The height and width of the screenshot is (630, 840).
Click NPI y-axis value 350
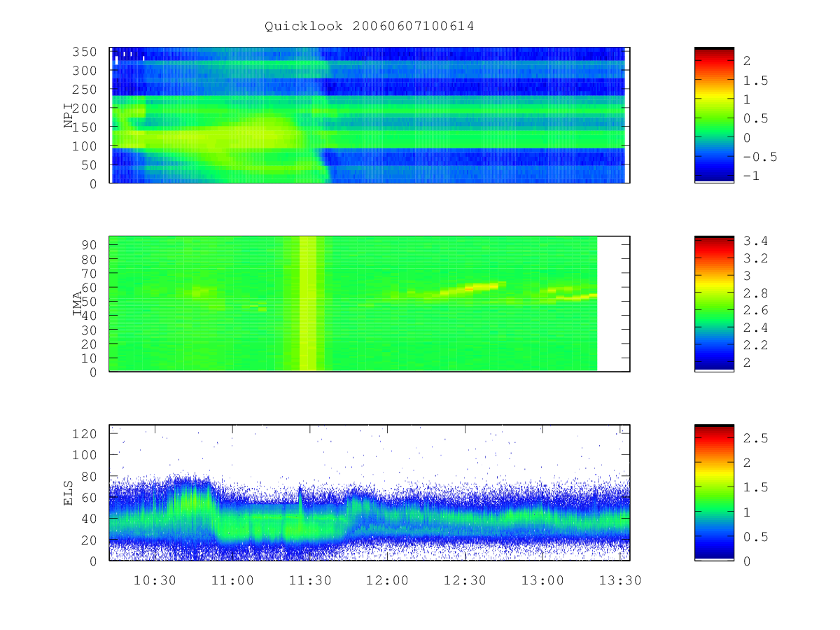(86, 52)
